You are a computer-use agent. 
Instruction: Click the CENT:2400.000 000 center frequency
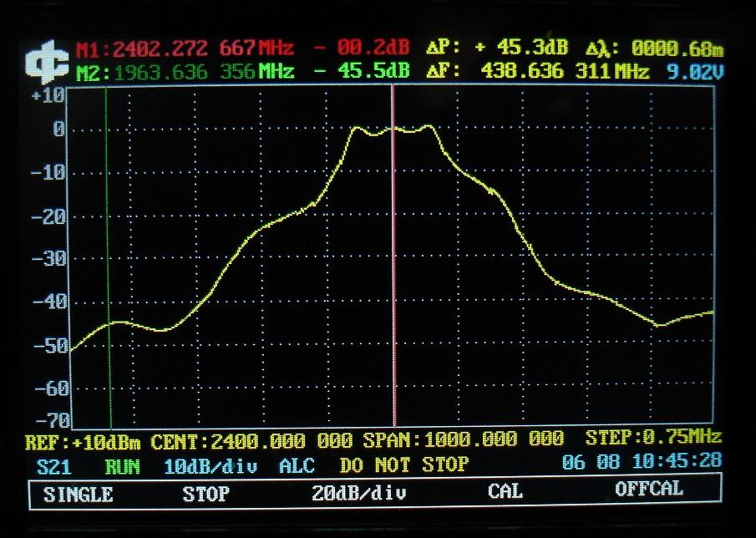click(251, 441)
